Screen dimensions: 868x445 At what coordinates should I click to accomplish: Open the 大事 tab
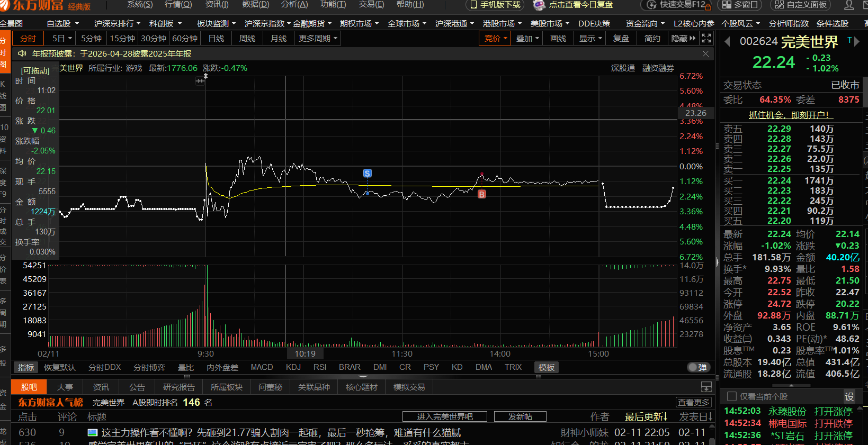(65, 387)
